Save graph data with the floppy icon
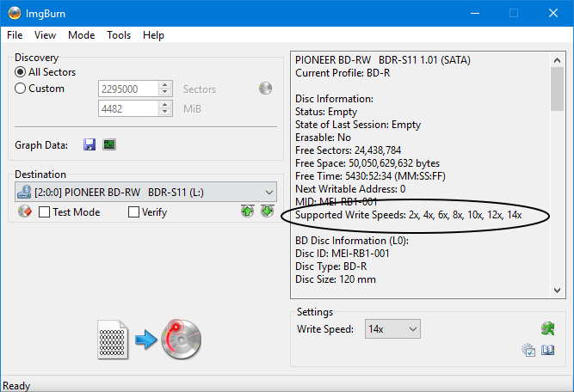Image resolution: width=574 pixels, height=392 pixels. [x=89, y=144]
